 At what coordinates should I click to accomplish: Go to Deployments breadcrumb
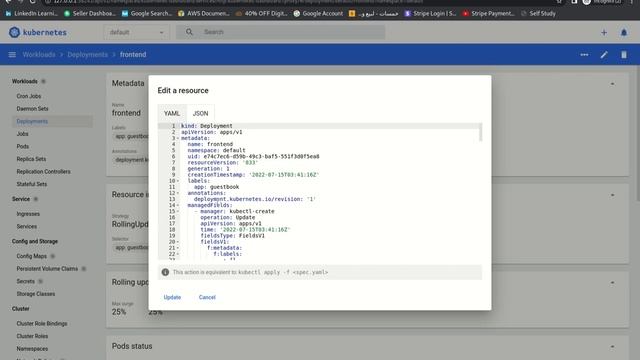pyautogui.click(x=88, y=55)
